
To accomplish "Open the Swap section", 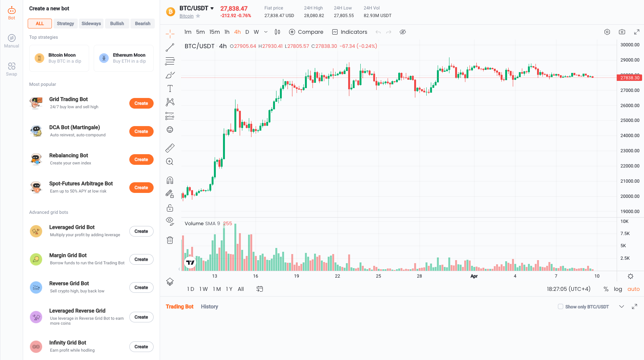I will 11,69.
